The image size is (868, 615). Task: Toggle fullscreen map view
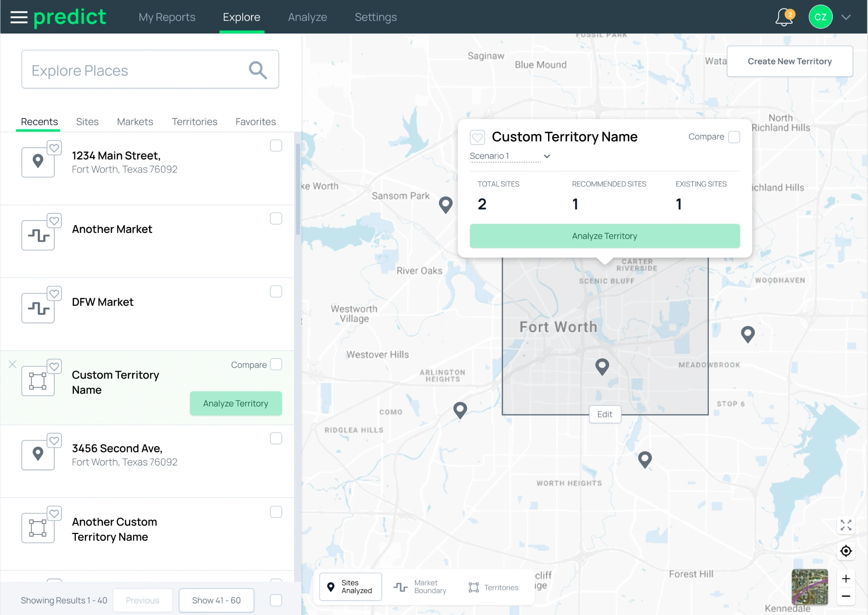point(846,525)
